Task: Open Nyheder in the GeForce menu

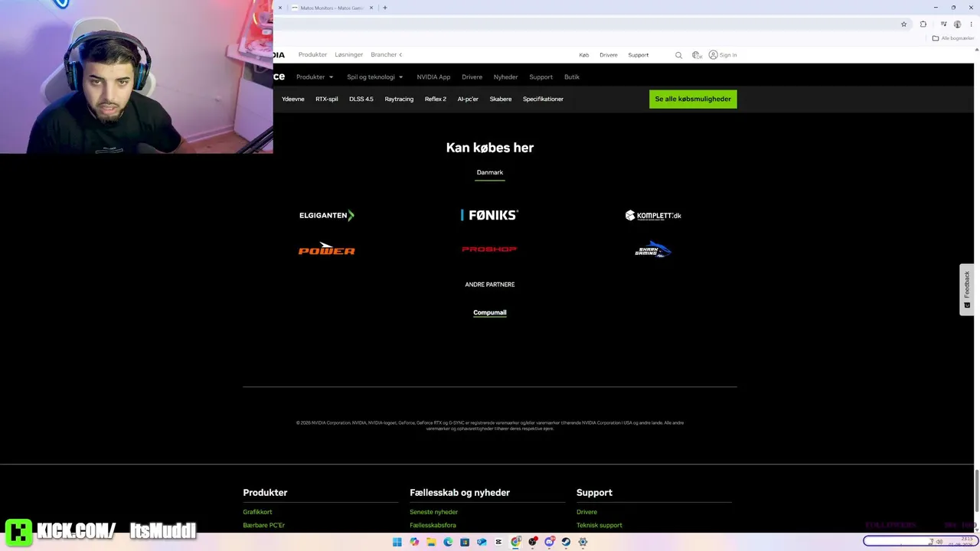Action: point(506,77)
